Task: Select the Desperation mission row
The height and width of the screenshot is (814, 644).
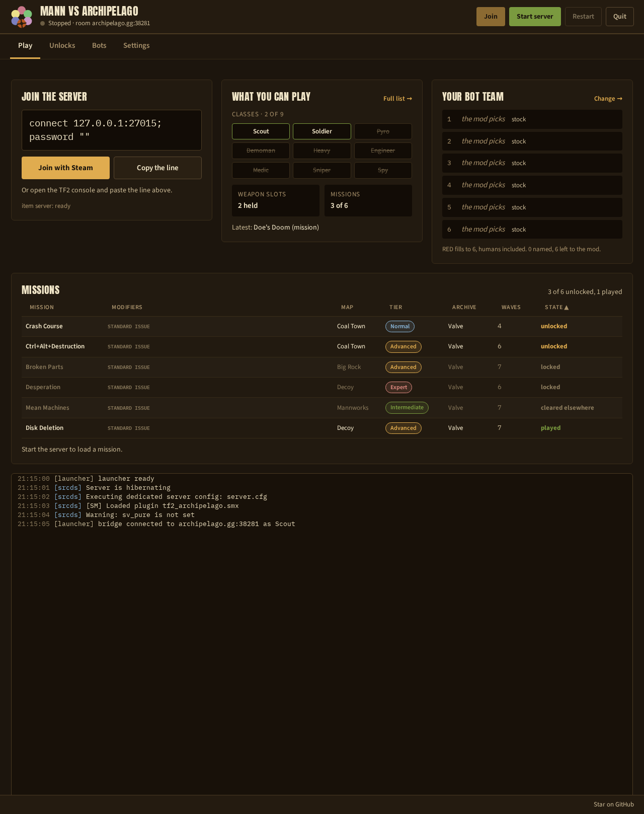Action: coord(322,388)
